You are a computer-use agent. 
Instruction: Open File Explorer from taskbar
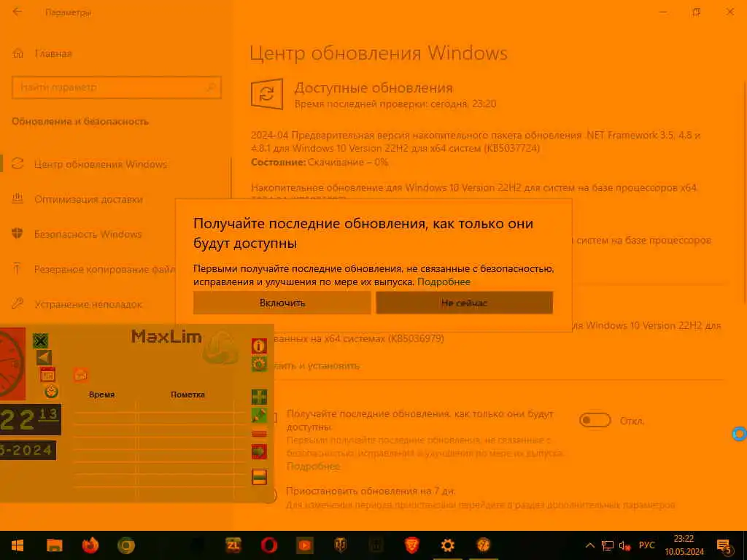tap(54, 545)
